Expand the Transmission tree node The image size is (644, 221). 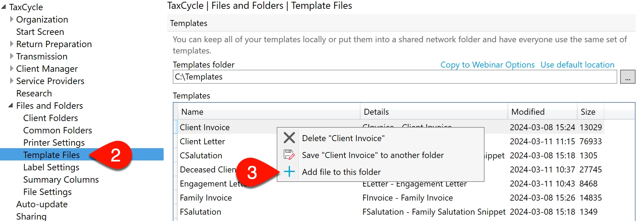(x=12, y=56)
